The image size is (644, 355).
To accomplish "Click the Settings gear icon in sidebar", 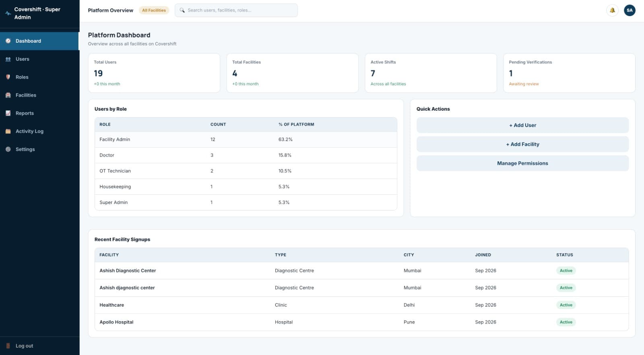I will click(x=8, y=149).
